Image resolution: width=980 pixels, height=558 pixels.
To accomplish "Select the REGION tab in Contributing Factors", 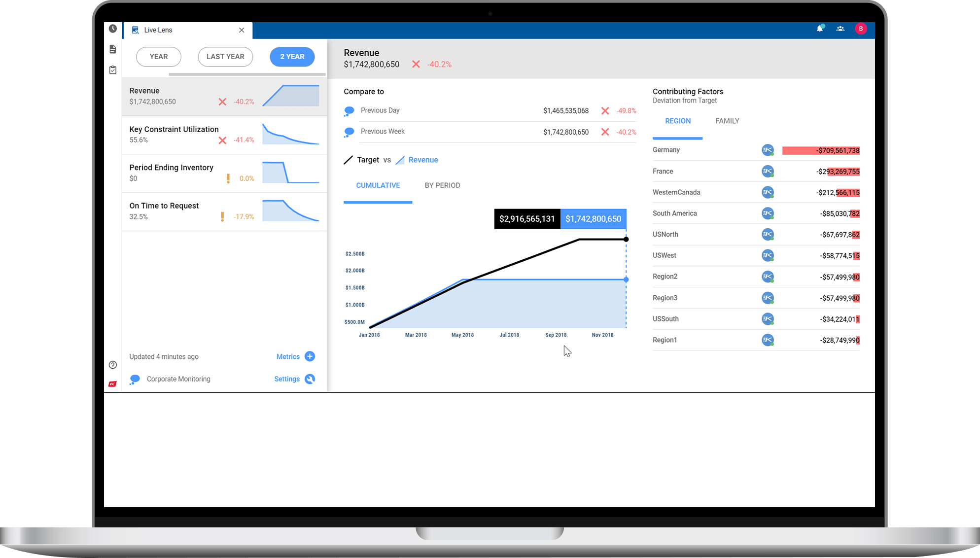I will [x=677, y=121].
